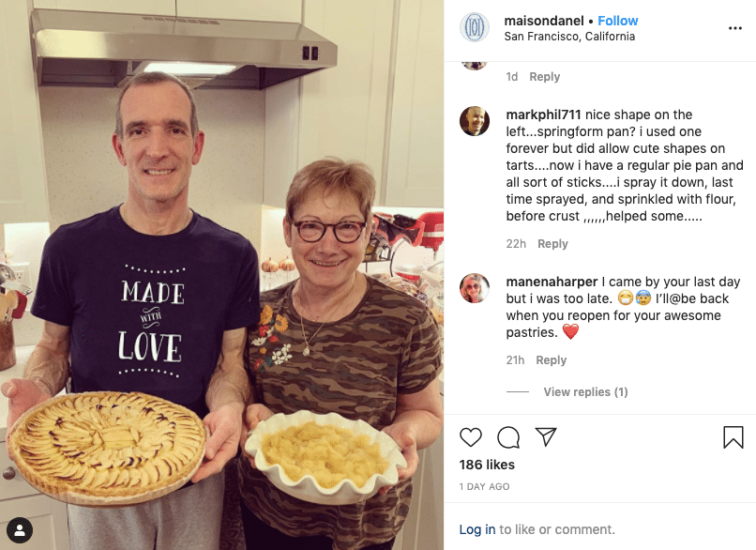Open San Francisco, California location
The height and width of the screenshot is (550, 756).
point(569,37)
